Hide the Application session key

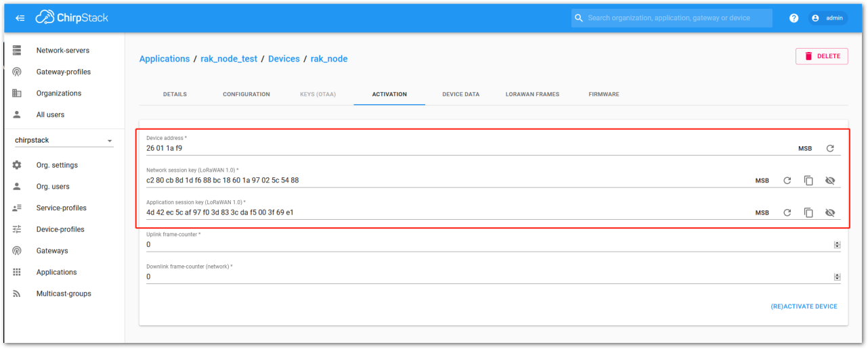tap(830, 212)
